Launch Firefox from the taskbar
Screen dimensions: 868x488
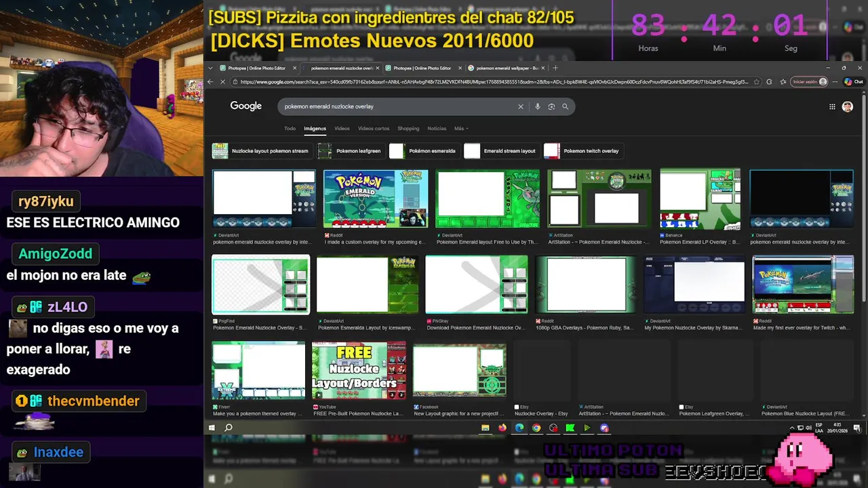coord(502,428)
